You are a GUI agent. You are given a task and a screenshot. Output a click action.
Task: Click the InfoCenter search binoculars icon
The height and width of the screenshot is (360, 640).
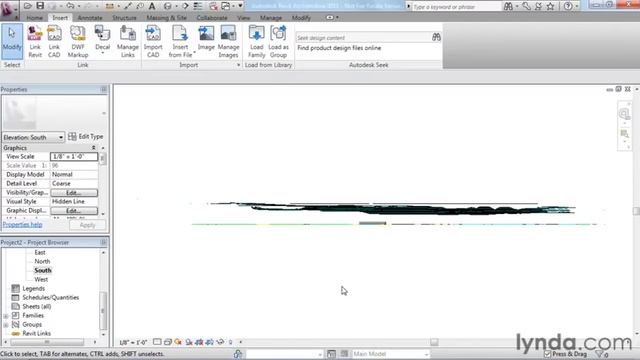point(508,6)
